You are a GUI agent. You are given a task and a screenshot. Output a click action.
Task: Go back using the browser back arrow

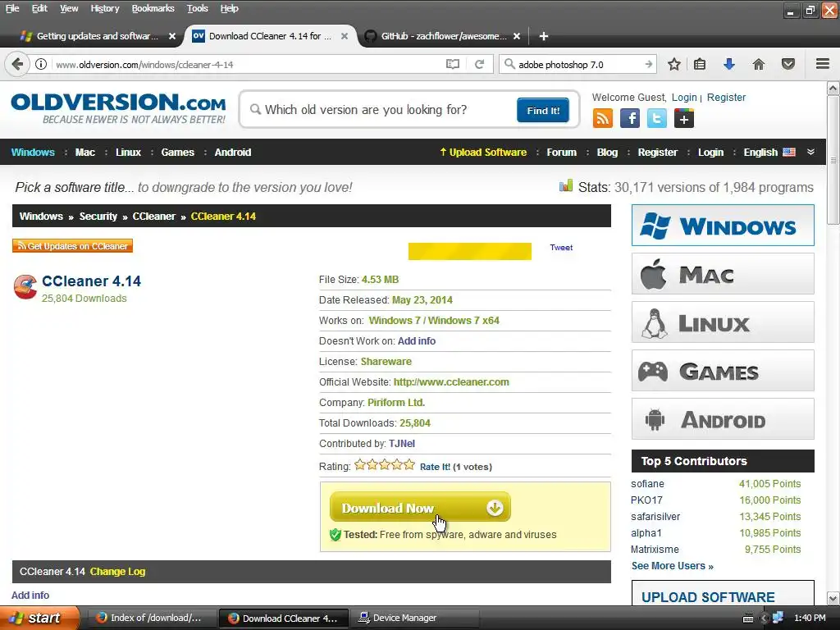point(17,64)
